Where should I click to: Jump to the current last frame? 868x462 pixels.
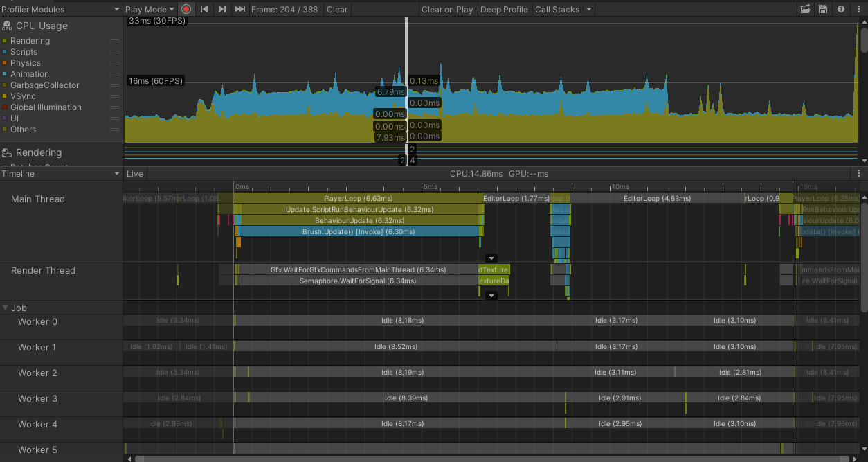240,9
